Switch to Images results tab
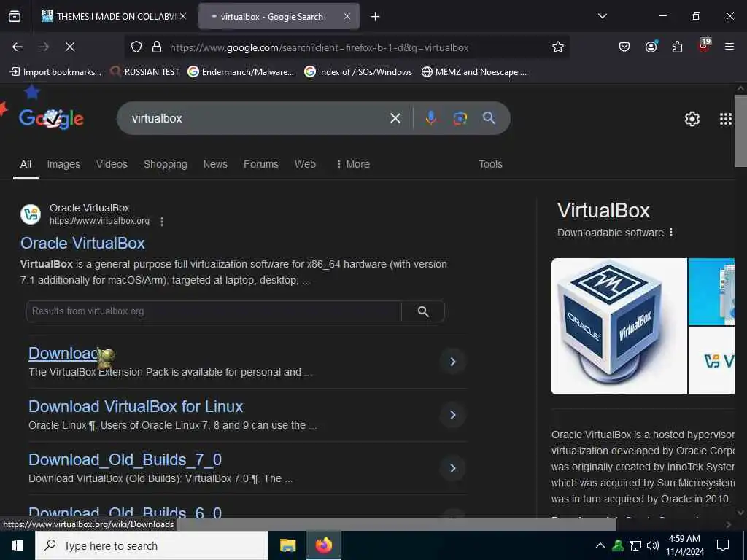This screenshot has width=747, height=560. tap(63, 164)
